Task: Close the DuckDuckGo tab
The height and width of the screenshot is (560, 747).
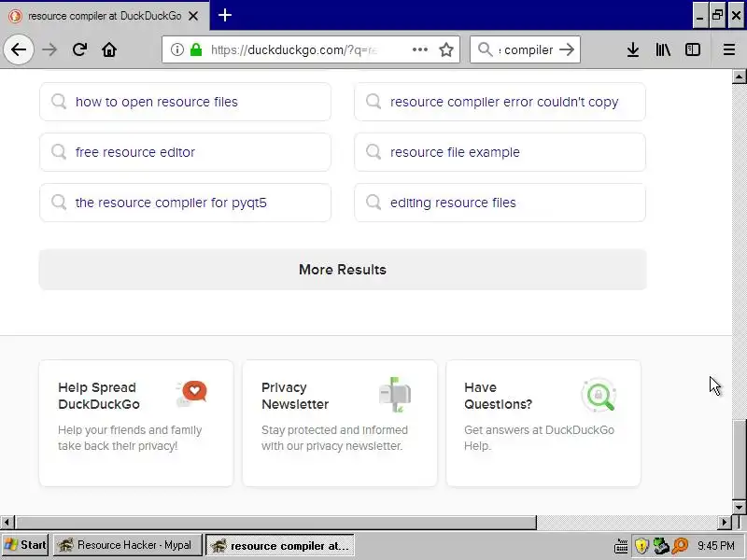Action: 193,16
